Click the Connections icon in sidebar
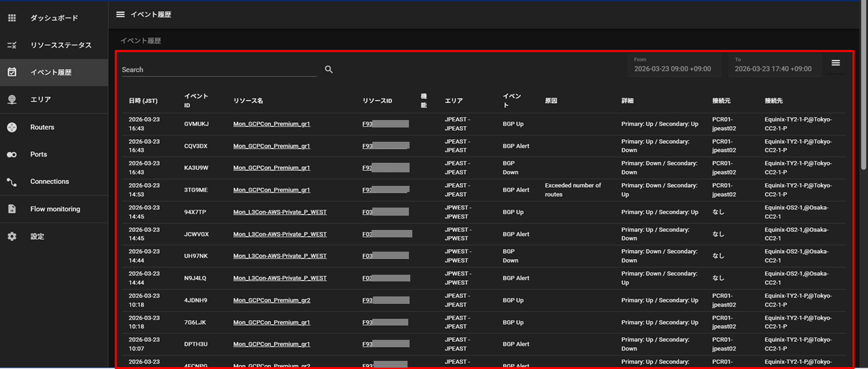This screenshot has width=868, height=369. point(12,182)
